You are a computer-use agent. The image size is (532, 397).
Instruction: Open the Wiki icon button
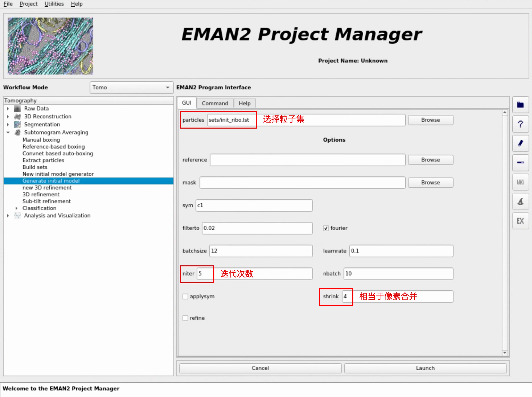(520, 182)
